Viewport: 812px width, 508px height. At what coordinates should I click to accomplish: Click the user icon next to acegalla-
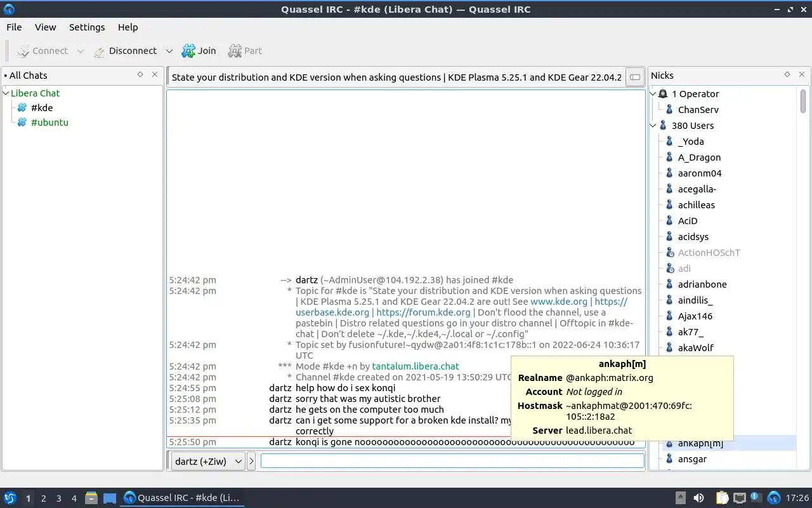pyautogui.click(x=669, y=189)
